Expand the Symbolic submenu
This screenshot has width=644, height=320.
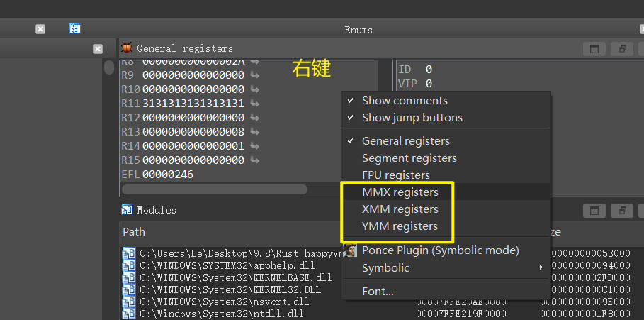(446, 267)
